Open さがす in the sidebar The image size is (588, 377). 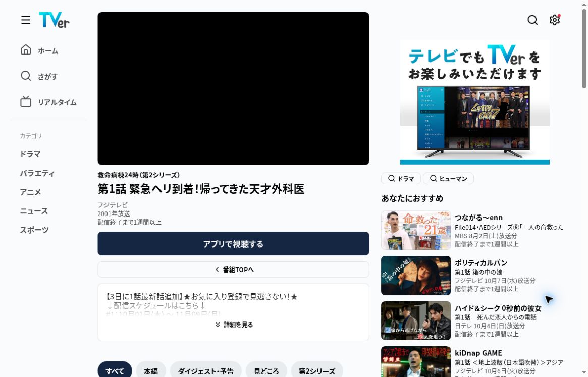39,76
